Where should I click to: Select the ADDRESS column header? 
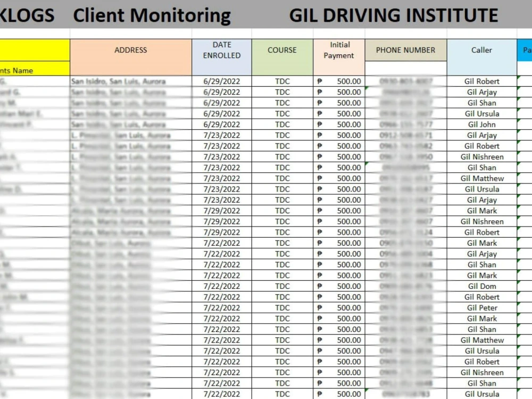coord(131,57)
